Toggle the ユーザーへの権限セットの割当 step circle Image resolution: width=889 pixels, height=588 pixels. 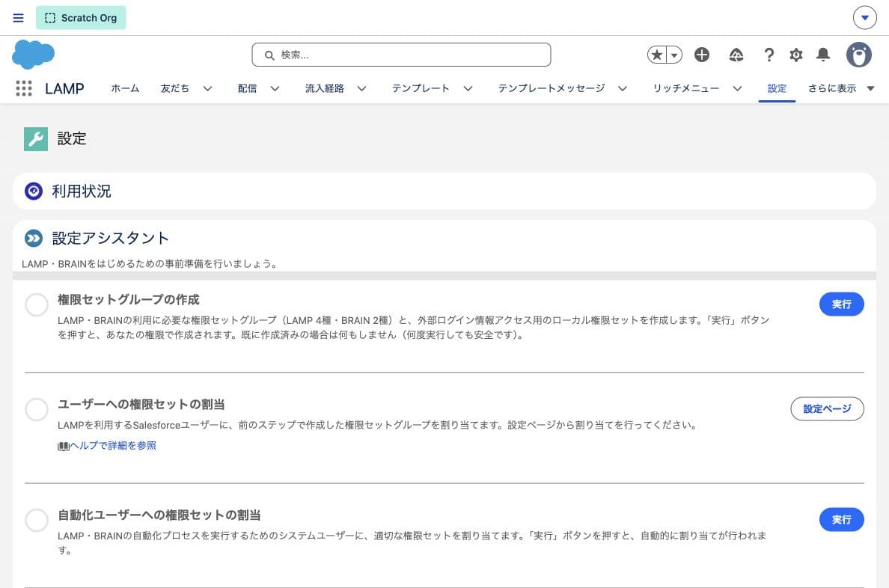tap(37, 408)
